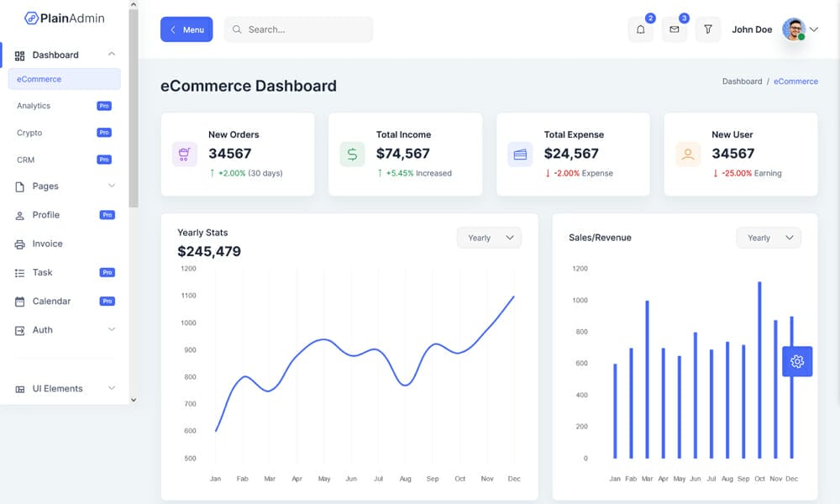Open the Dashboard breadcrumb link

point(743,81)
